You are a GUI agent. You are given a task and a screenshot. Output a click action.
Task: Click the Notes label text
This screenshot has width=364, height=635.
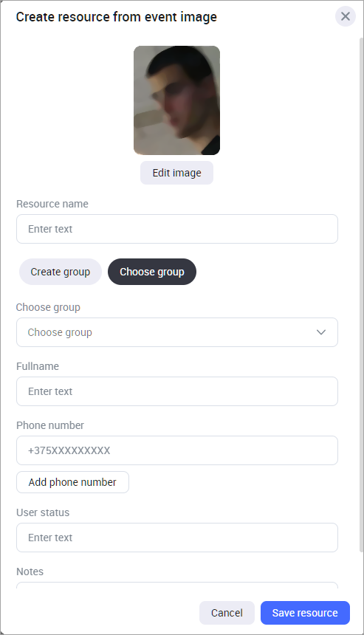point(30,571)
